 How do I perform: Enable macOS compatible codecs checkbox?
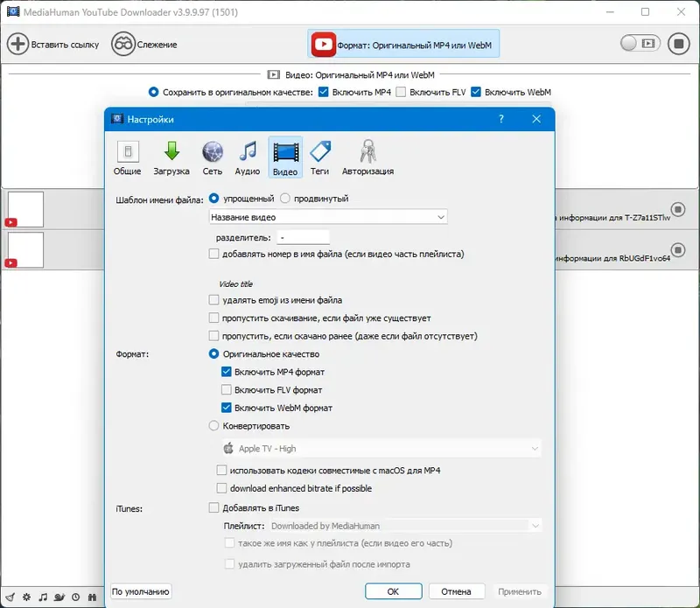pyautogui.click(x=221, y=470)
